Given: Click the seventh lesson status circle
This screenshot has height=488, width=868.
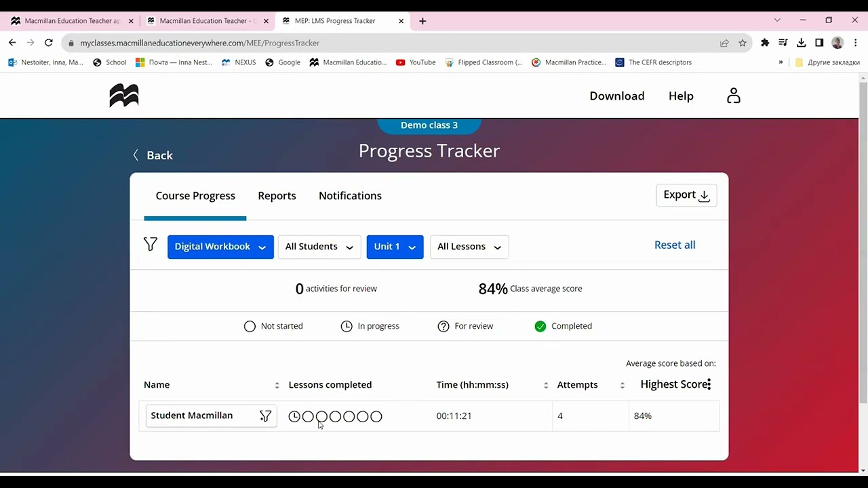Looking at the screenshot, I should tap(376, 416).
